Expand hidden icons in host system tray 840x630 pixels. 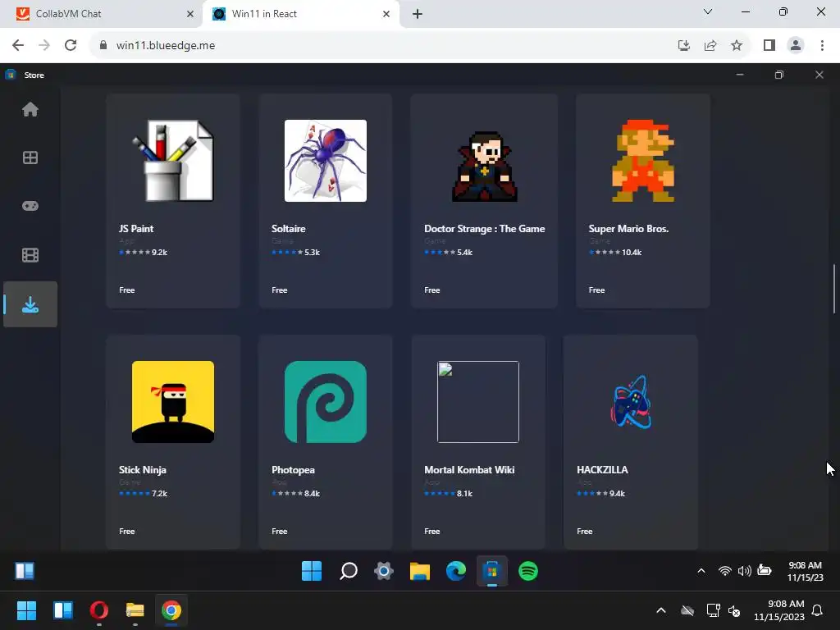tap(661, 610)
